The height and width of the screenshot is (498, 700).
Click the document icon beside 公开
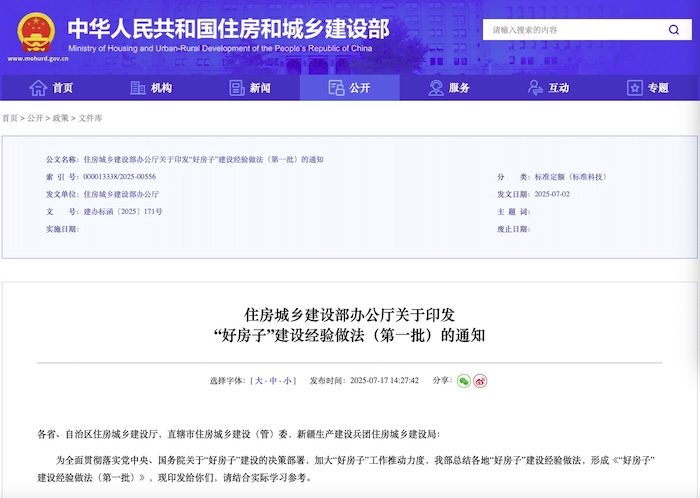(336, 88)
